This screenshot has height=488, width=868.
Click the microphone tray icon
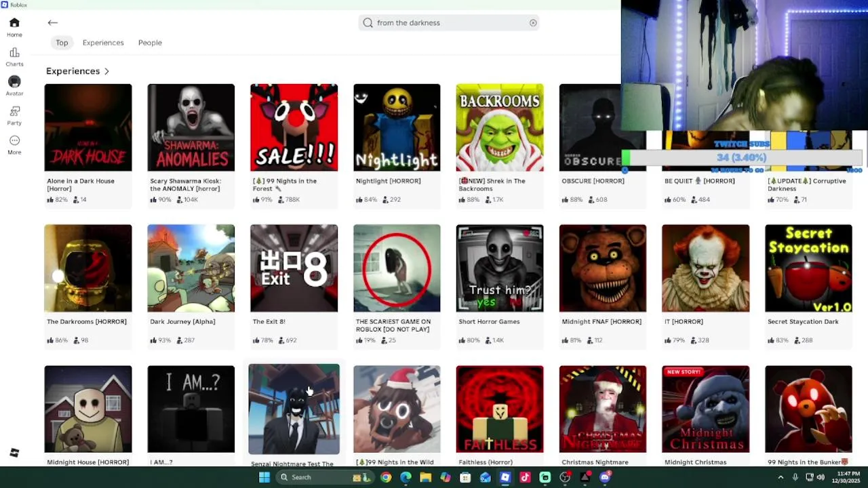point(795,477)
